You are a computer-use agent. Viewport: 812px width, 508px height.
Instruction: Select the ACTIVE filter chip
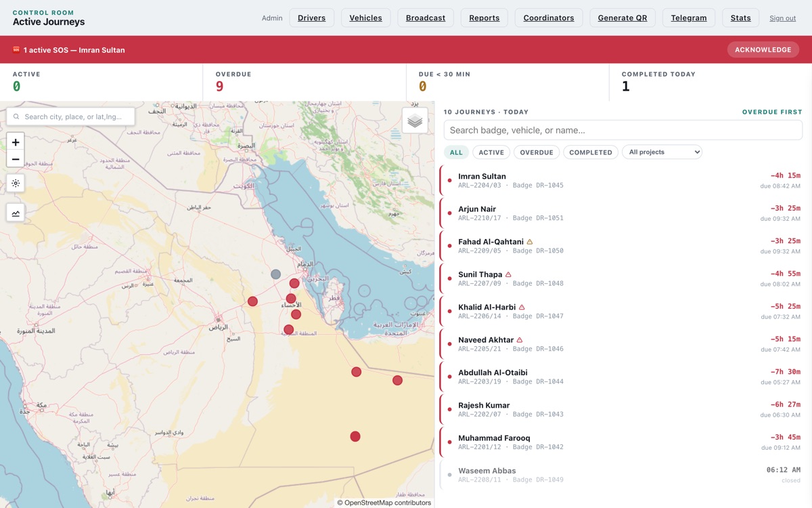coord(491,152)
